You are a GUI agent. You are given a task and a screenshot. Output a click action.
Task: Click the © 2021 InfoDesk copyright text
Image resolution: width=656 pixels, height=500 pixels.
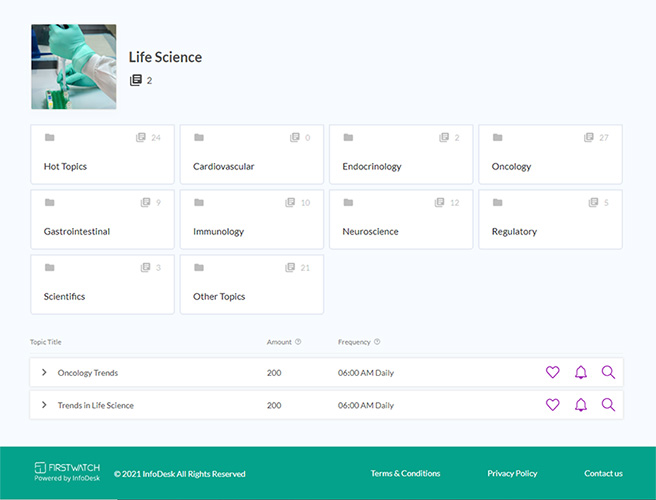179,474
